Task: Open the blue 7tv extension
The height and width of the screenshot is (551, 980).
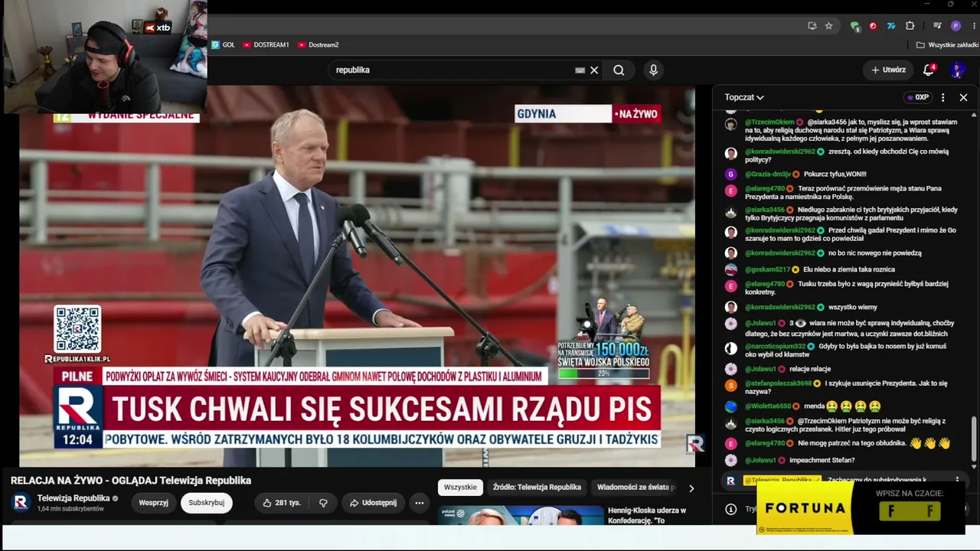Action: pos(891,26)
